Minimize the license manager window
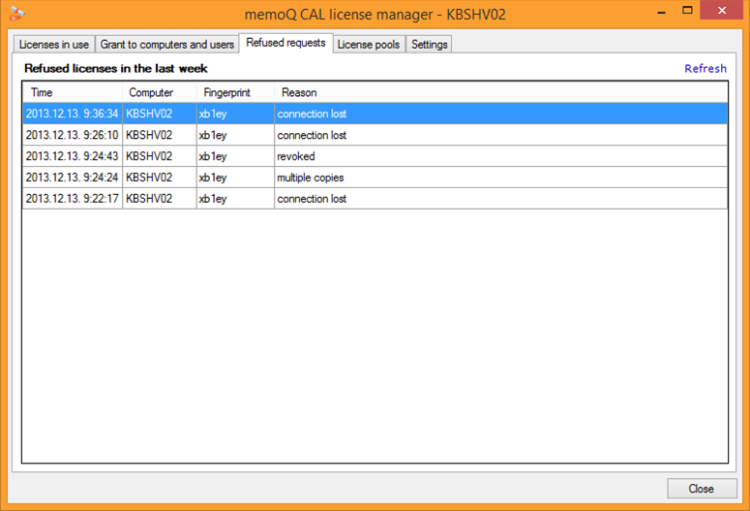Image resolution: width=750 pixels, height=511 pixels. click(662, 11)
